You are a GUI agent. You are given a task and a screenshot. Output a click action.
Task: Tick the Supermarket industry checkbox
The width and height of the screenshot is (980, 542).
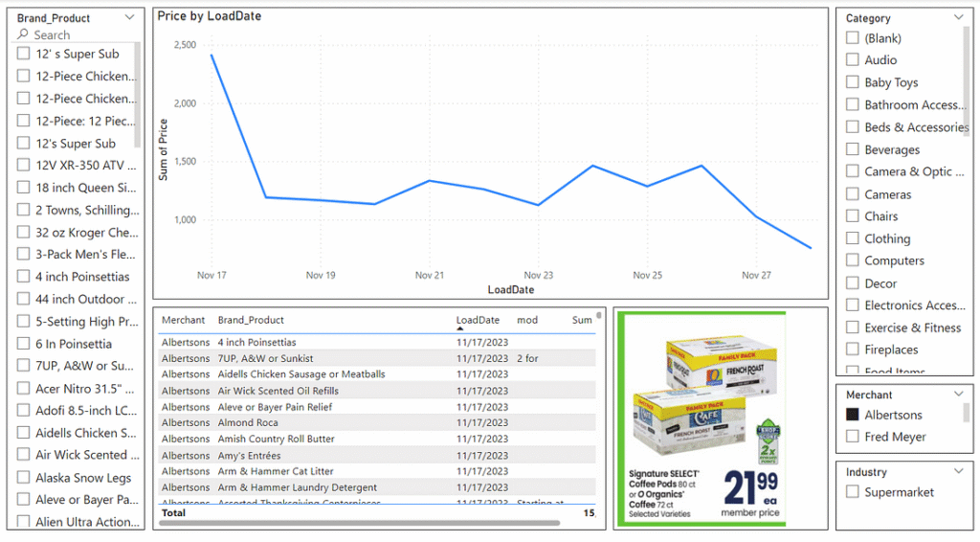point(852,491)
